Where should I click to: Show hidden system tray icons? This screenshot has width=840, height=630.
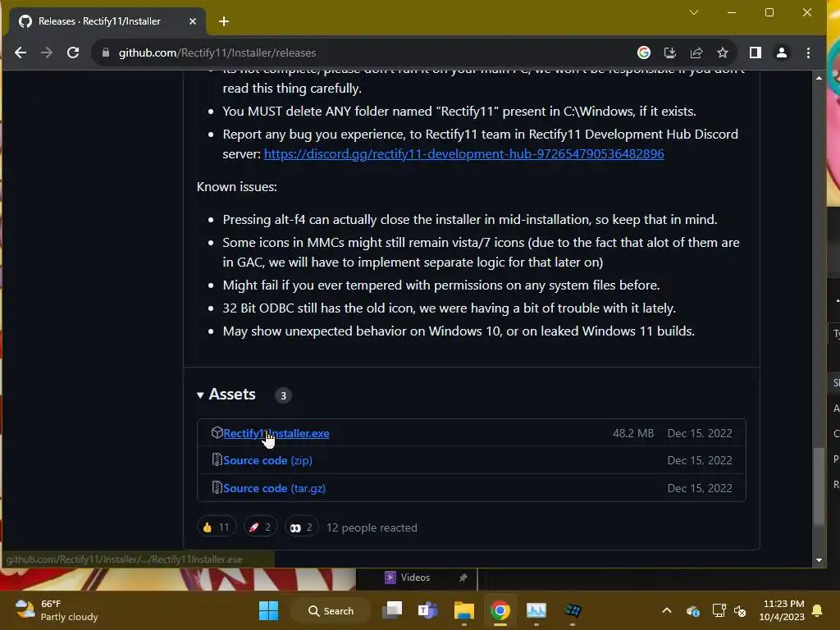coord(666,610)
